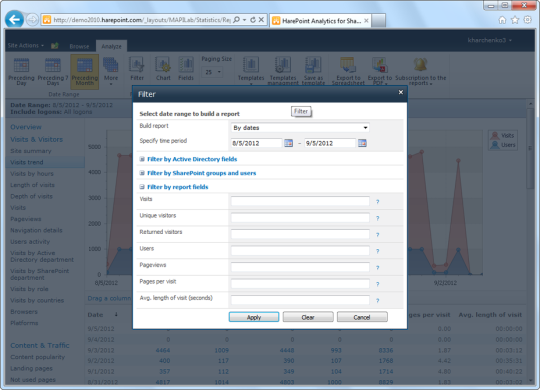Open the browser Home icon
This screenshot has height=390, width=540.
[x=502, y=20]
